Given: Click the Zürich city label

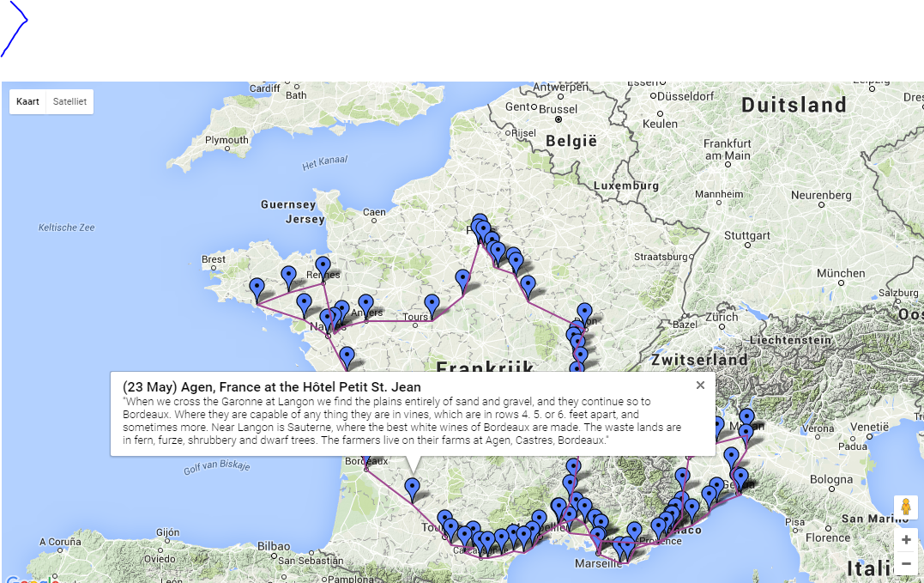Looking at the screenshot, I should tap(722, 317).
